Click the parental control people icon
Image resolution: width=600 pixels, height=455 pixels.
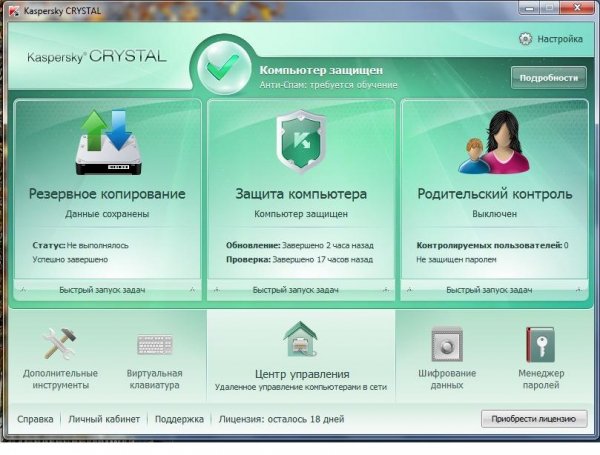(x=494, y=142)
